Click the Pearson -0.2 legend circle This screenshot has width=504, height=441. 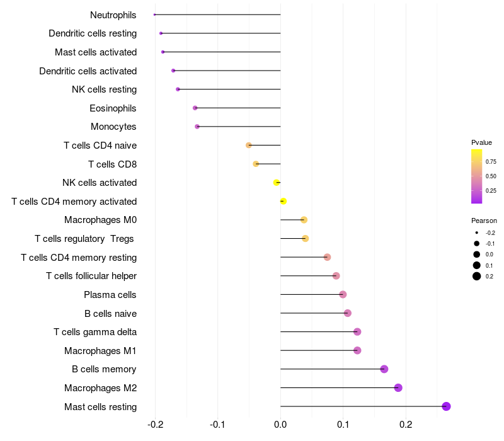point(477,232)
